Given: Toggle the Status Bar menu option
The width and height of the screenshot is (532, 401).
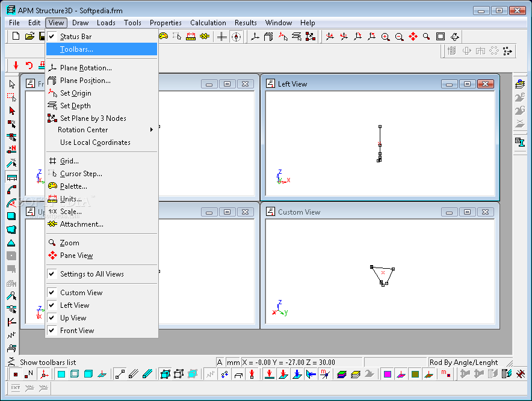Looking at the screenshot, I should point(102,36).
